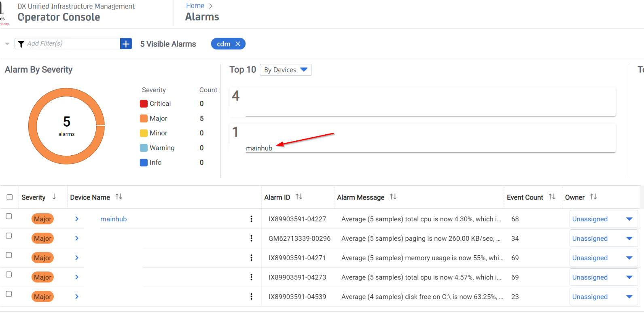Click the orange Major severity color swatch
The image size is (644, 318).
coord(144,119)
